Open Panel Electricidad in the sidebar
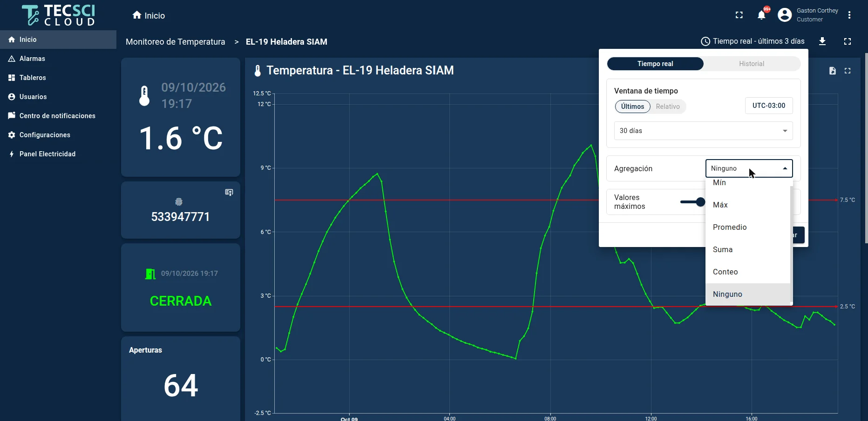The height and width of the screenshot is (421, 868). (58, 154)
